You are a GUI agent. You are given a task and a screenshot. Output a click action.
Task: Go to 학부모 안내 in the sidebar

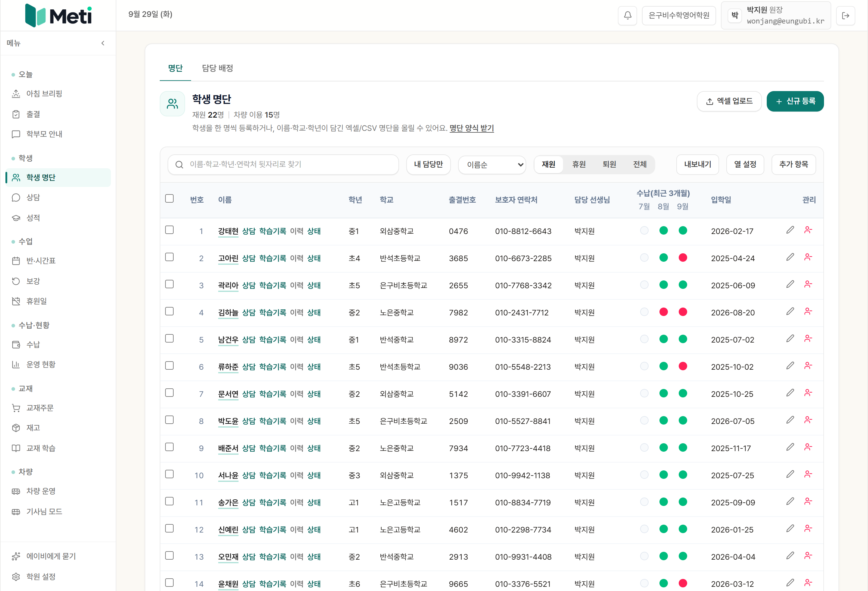[58, 134]
